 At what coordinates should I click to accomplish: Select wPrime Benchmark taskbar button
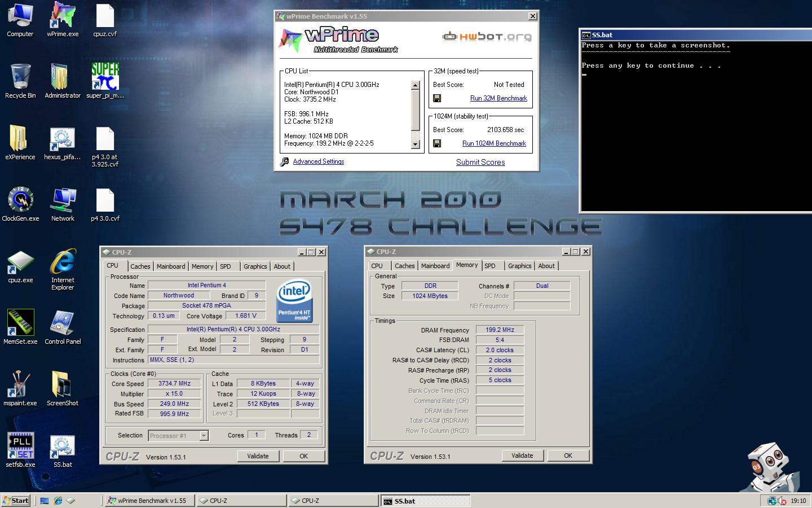pyautogui.click(x=149, y=501)
